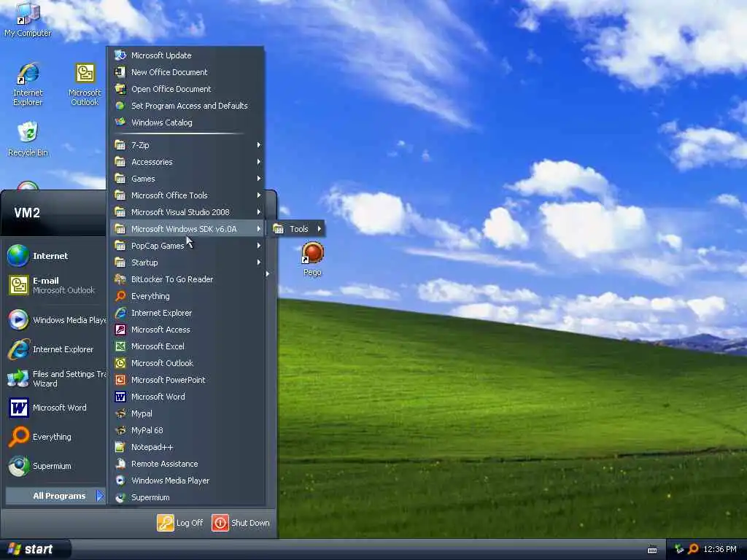Screen dimensions: 747x560
Task: Open Internet Explorer desktop shortcut
Action: point(28,85)
